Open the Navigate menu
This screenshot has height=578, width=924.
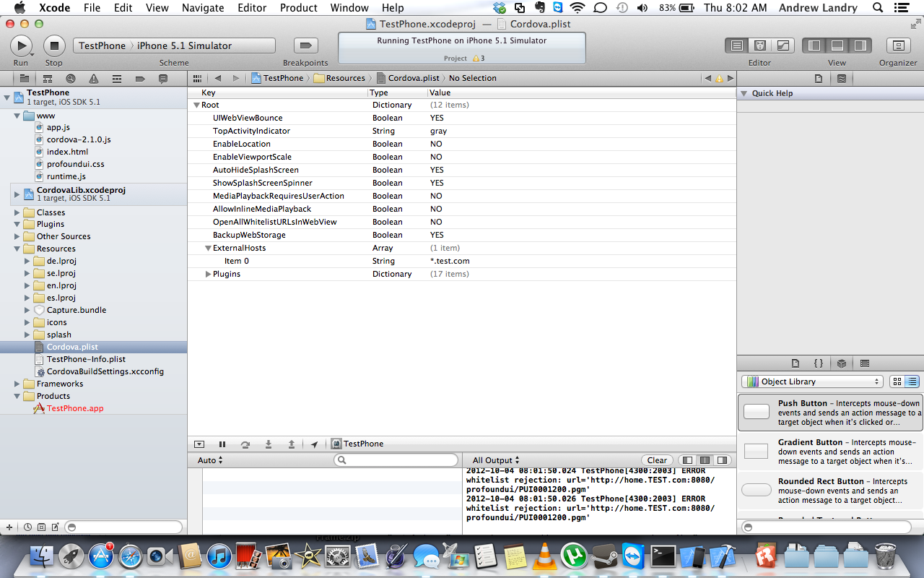(x=203, y=8)
